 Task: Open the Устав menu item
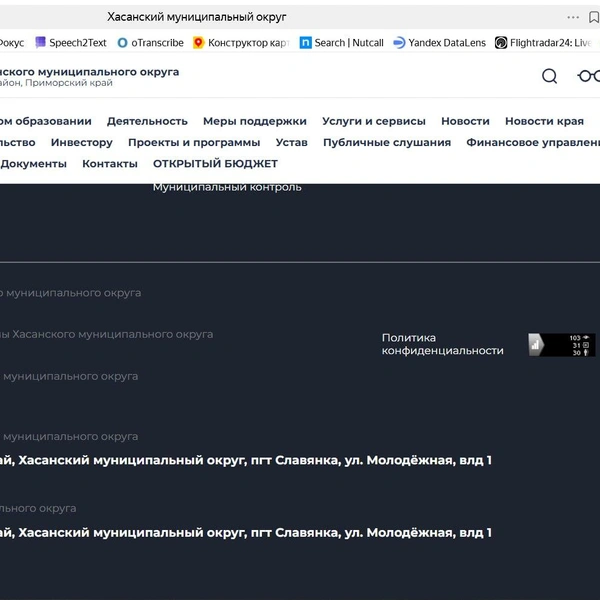[x=292, y=143]
